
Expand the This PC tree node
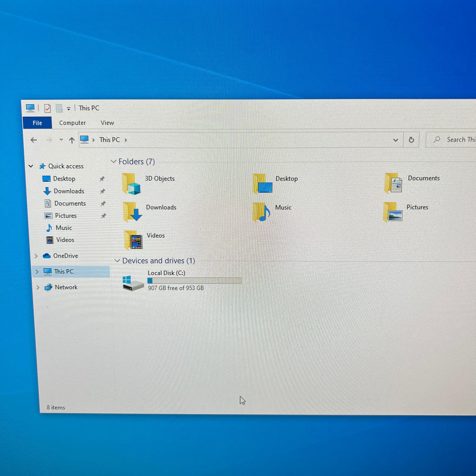(x=37, y=272)
